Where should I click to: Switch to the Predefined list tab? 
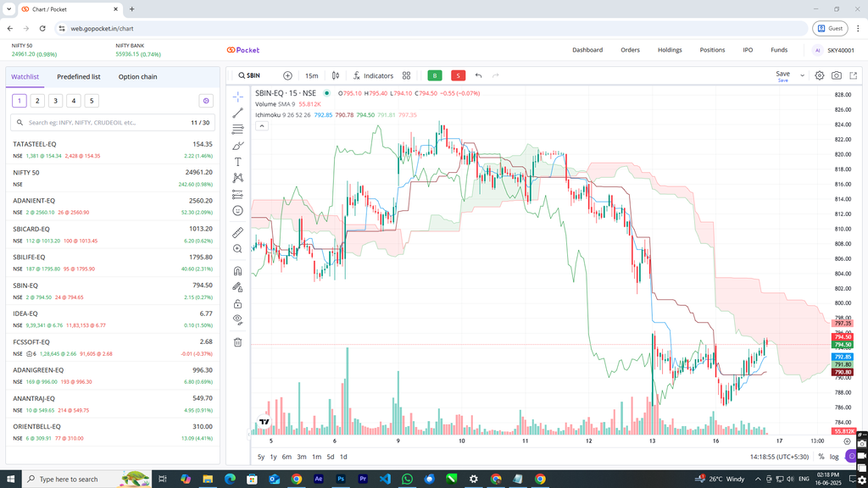(79, 77)
